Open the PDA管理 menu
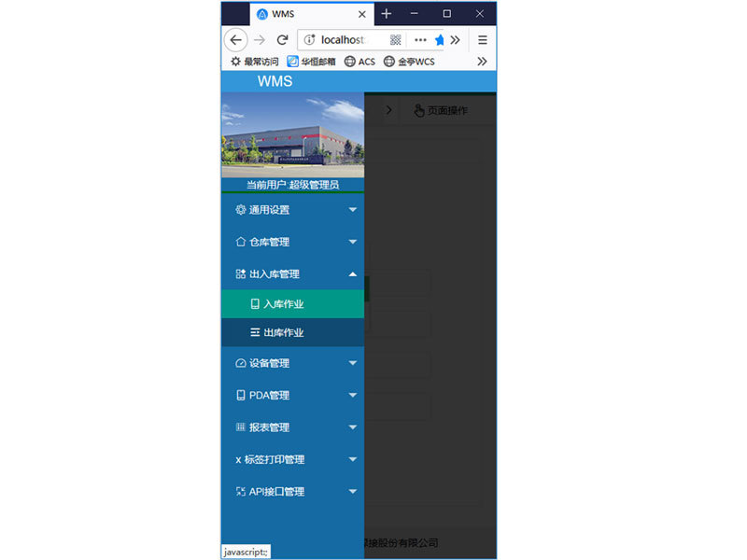747x560 pixels. pos(292,395)
